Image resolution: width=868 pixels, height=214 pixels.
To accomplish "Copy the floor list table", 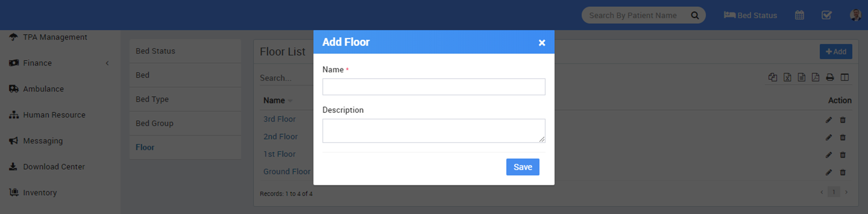I will [x=773, y=77].
